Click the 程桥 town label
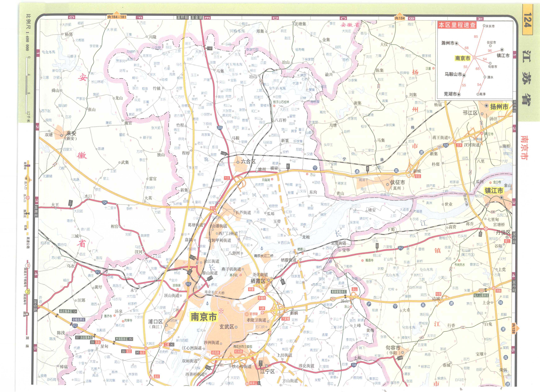The width and height of the screenshot is (540, 392). 186,153
